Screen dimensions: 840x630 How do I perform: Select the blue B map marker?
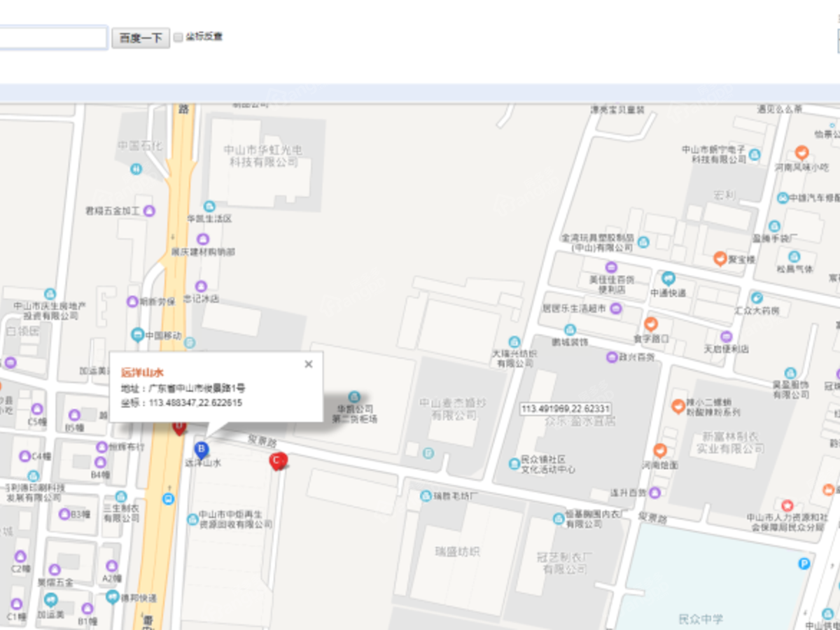(x=202, y=449)
